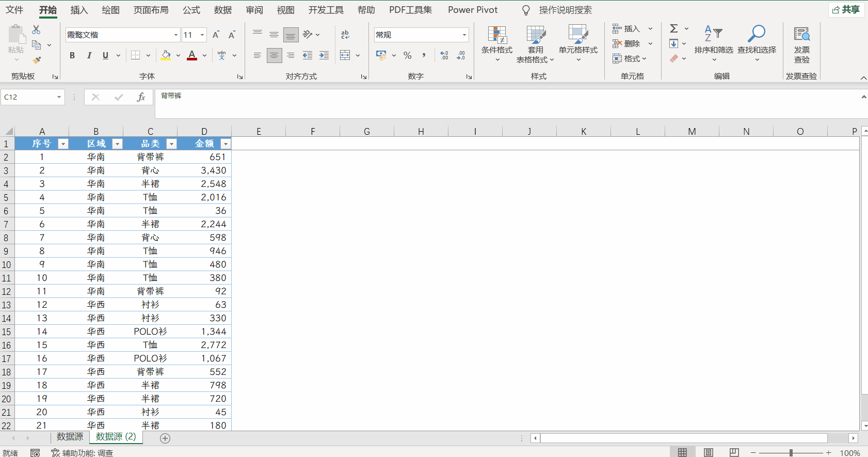Switch to the 页面布局 ribbon tab

point(151,10)
